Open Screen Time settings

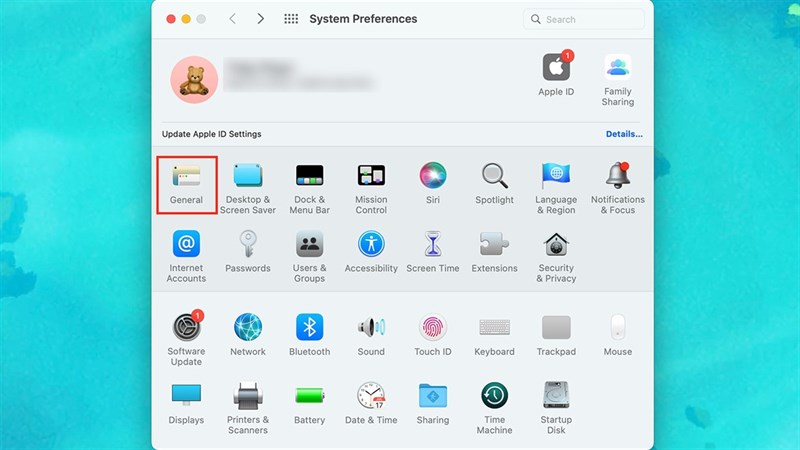433,252
